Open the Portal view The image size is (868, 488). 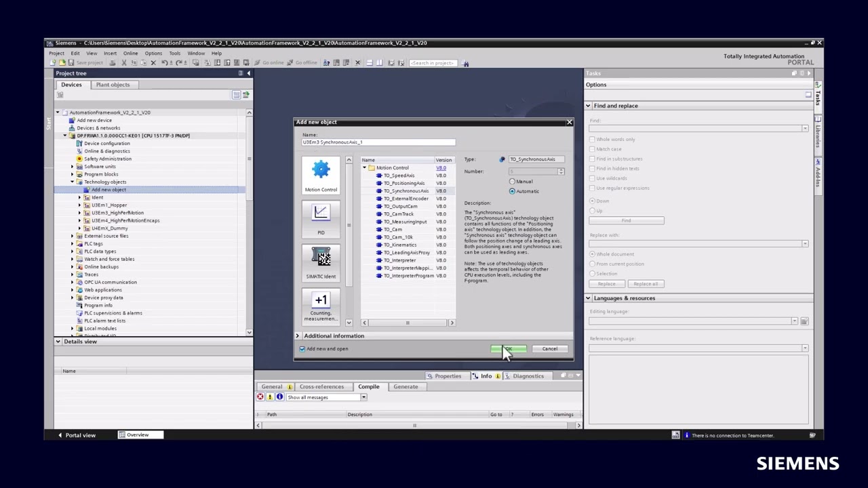[76, 435]
